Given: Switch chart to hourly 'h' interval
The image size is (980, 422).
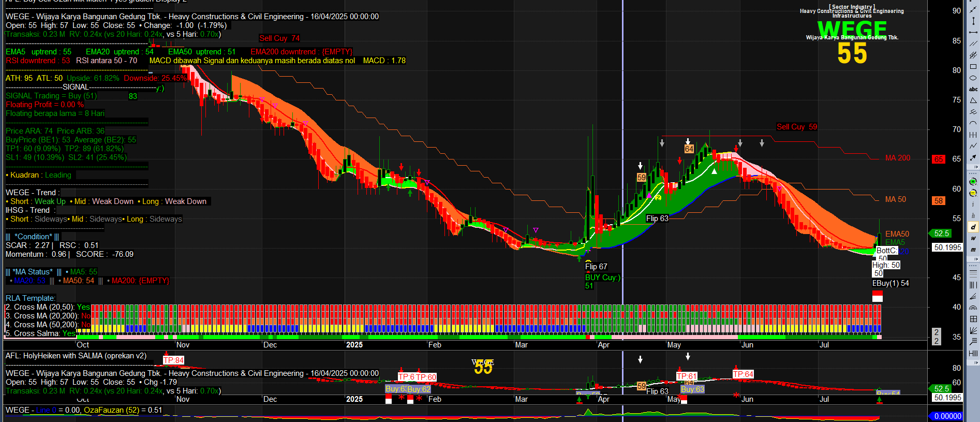Looking at the screenshot, I should click(x=973, y=216).
